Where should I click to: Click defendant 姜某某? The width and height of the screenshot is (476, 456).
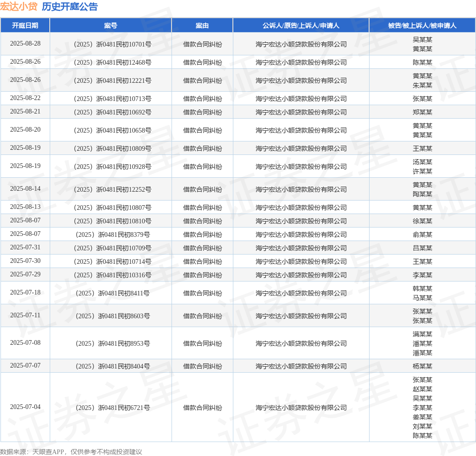point(422,417)
